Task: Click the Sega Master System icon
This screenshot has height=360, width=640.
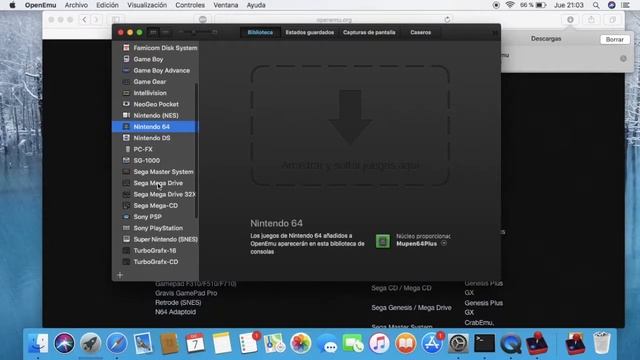Action: point(127,172)
